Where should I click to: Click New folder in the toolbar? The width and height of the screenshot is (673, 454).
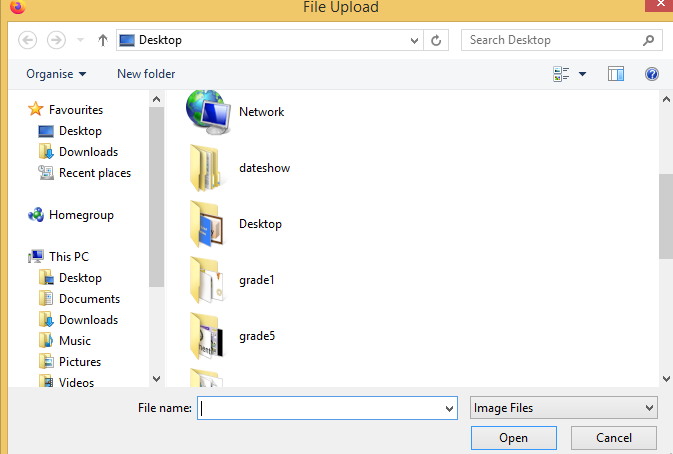click(146, 74)
